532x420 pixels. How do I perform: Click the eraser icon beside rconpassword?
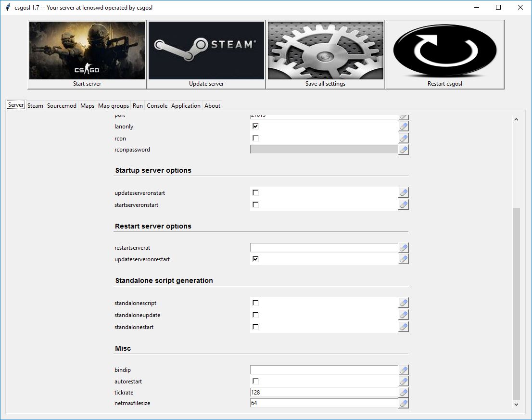404,150
